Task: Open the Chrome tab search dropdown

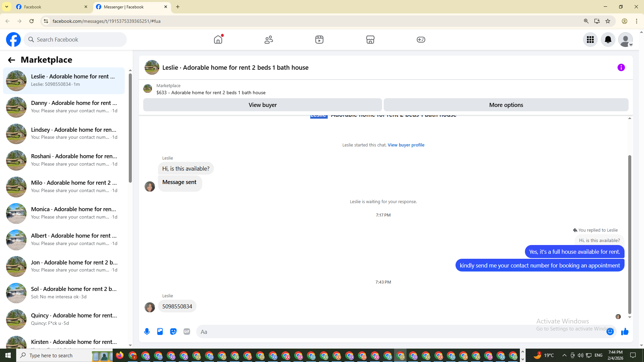Action: click(6, 7)
